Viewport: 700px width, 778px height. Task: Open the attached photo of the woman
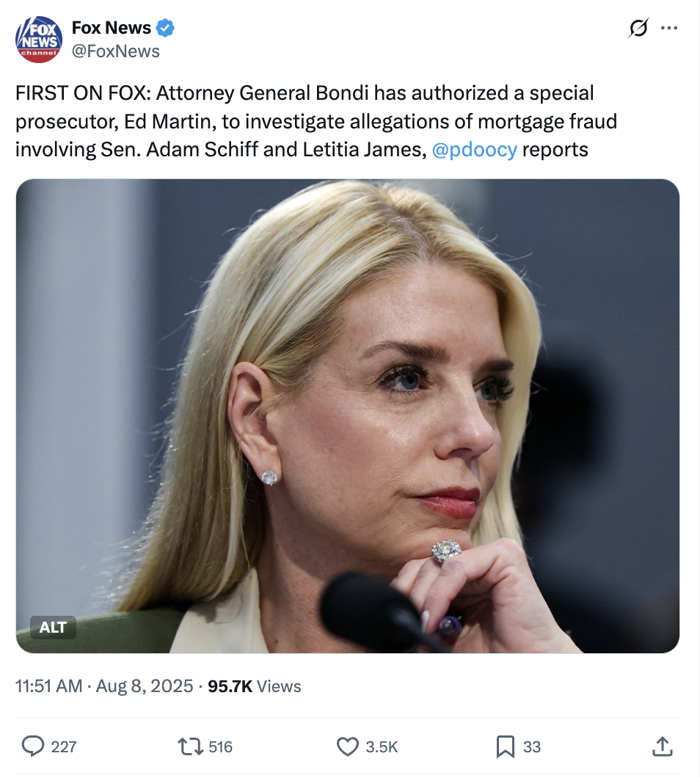(x=348, y=415)
